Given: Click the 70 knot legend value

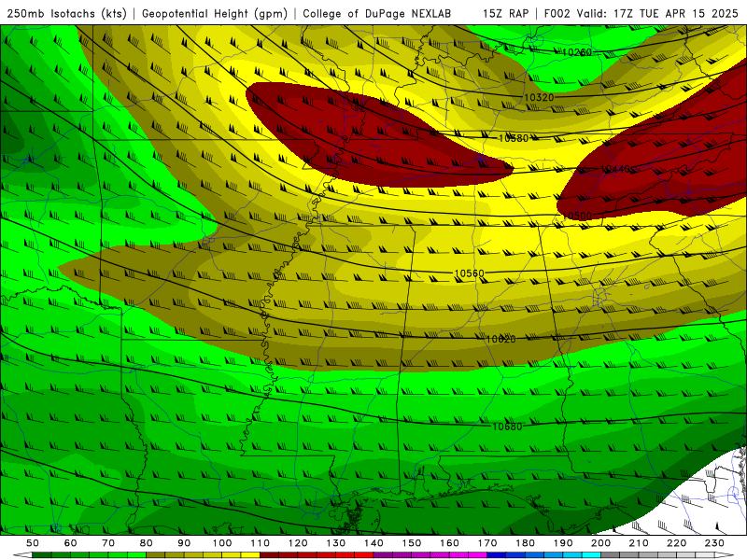Looking at the screenshot, I should point(108,543).
